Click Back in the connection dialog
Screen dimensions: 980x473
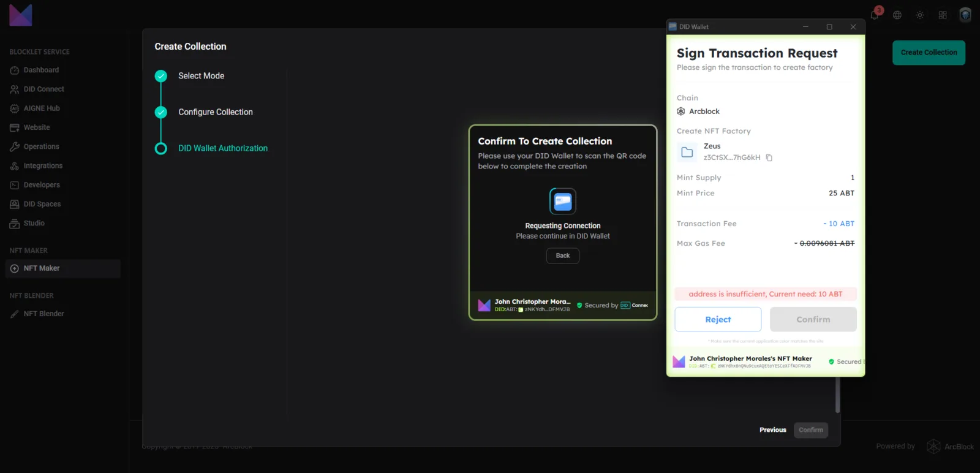click(563, 255)
